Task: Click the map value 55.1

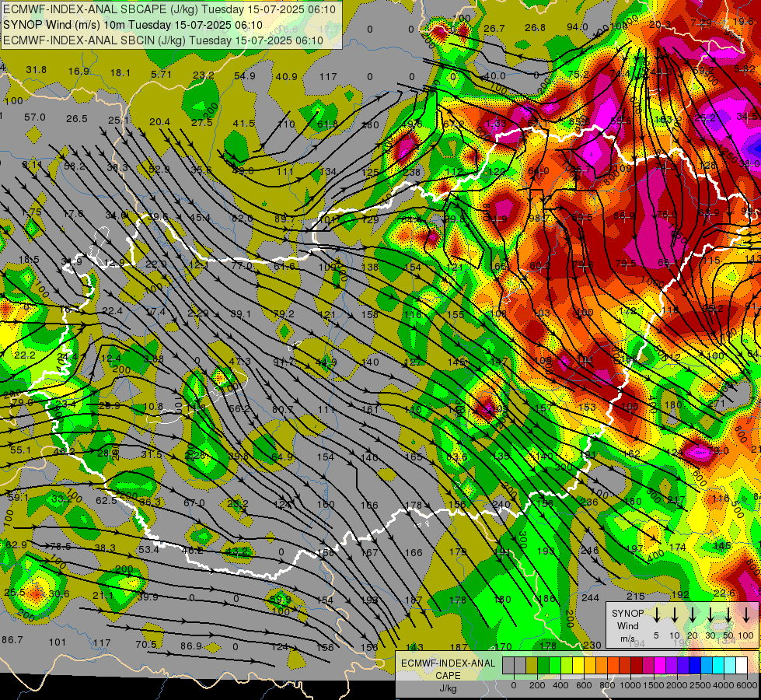Action: [x=20, y=450]
